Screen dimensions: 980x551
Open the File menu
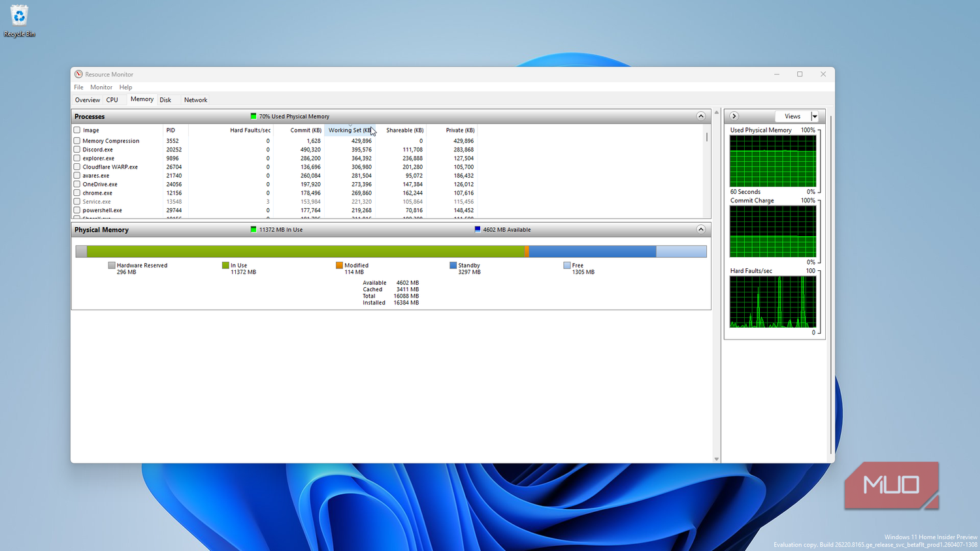coord(78,87)
